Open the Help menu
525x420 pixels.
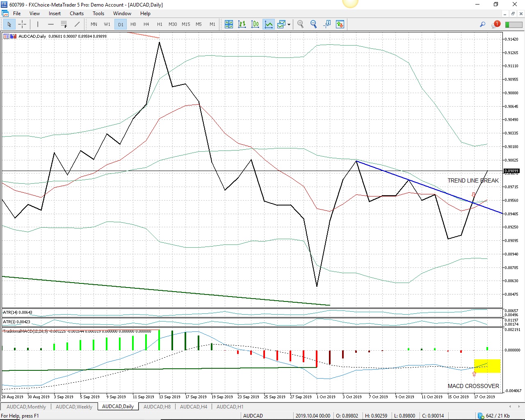point(145,14)
